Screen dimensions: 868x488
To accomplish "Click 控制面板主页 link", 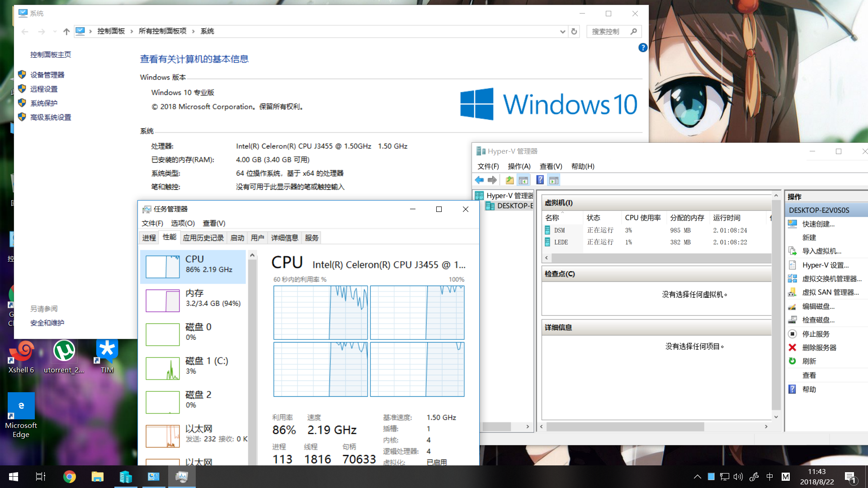I will pyautogui.click(x=51, y=55).
